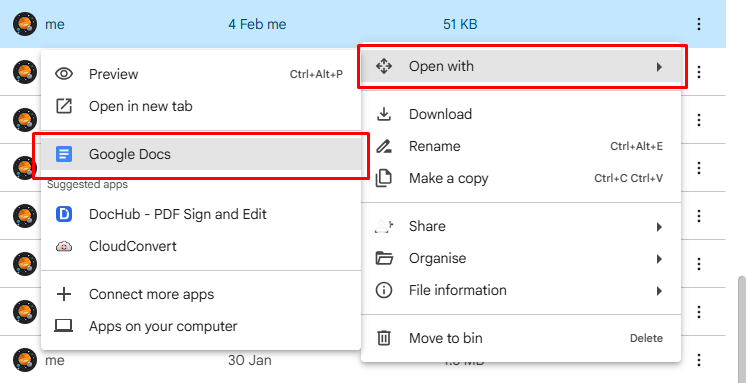
Task: Choose Open in new tab
Action: [x=201, y=106]
